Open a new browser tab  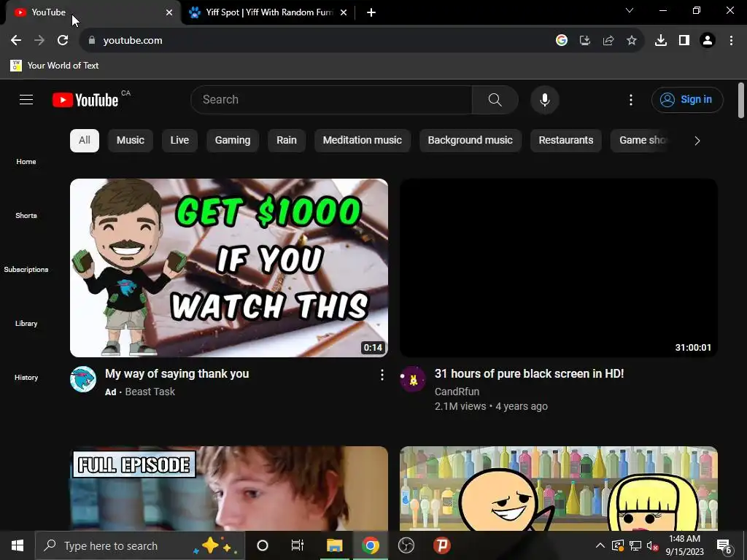pyautogui.click(x=371, y=12)
